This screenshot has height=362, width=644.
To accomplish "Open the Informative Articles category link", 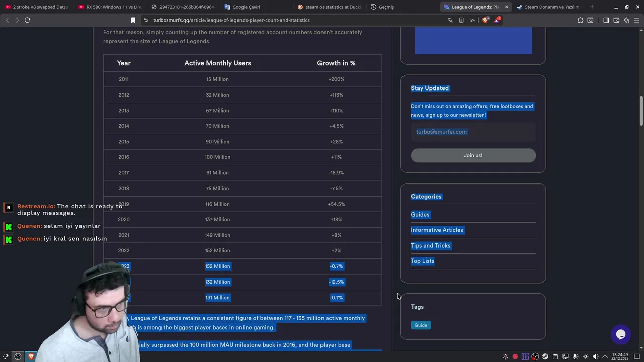I will tap(437, 230).
